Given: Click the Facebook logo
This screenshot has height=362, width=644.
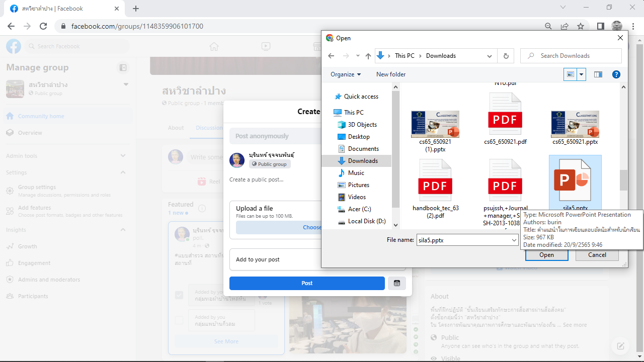Looking at the screenshot, I should click(14, 46).
